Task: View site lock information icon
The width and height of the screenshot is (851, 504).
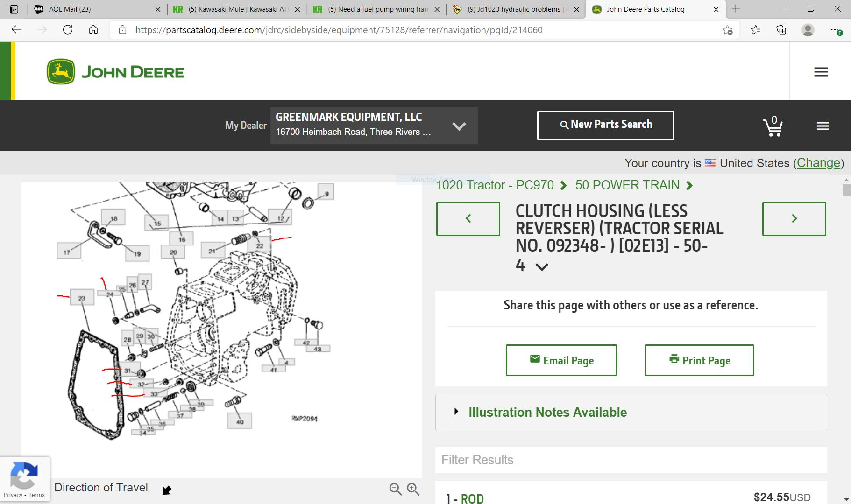Action: (x=122, y=30)
